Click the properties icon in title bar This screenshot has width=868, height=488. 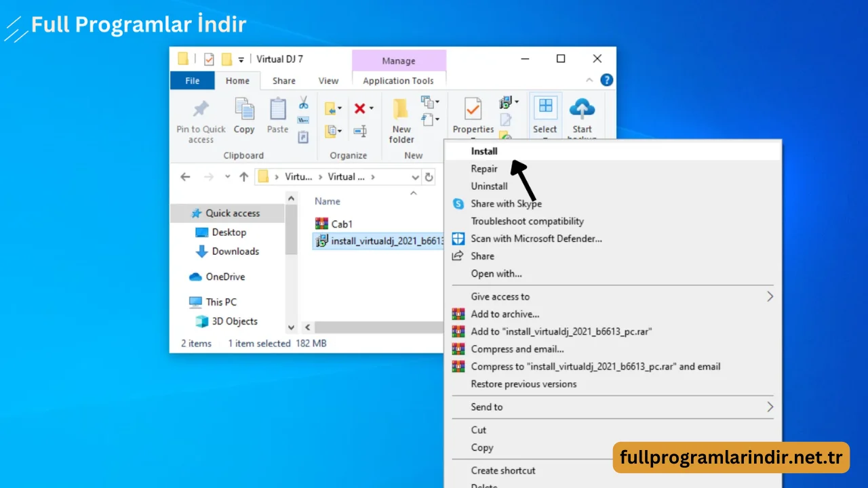coord(209,59)
